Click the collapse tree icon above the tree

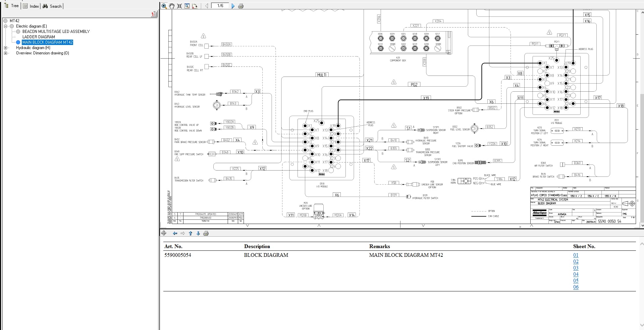pos(154,14)
